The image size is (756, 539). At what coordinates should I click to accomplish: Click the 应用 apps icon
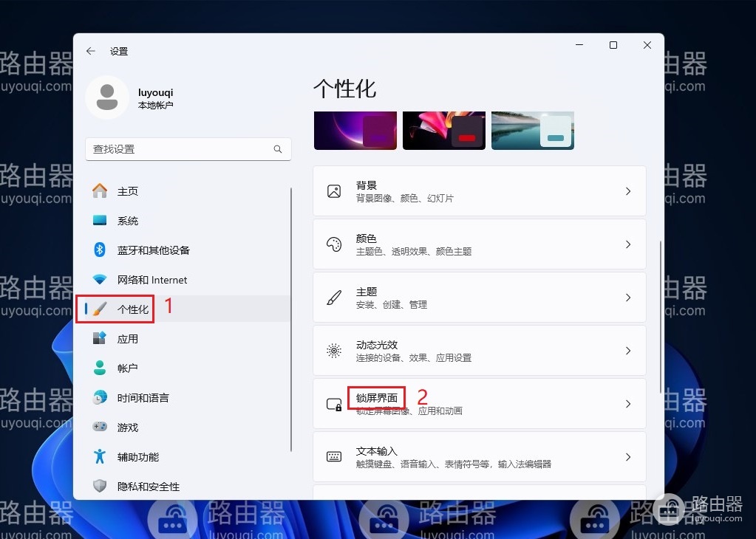tap(100, 338)
